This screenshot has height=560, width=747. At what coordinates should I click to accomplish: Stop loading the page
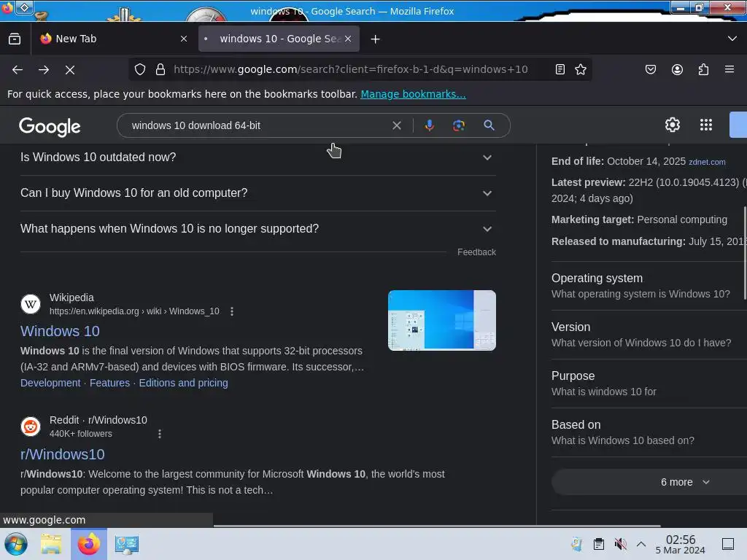tap(70, 69)
